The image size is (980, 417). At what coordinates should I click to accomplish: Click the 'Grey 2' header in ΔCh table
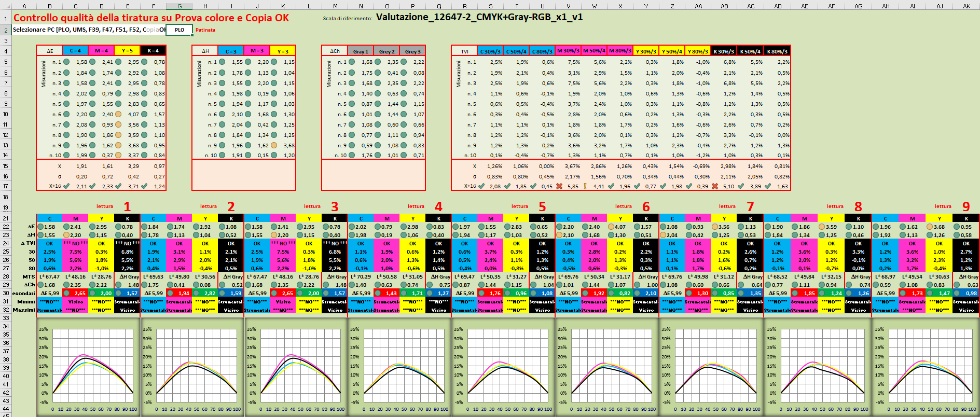387,51
